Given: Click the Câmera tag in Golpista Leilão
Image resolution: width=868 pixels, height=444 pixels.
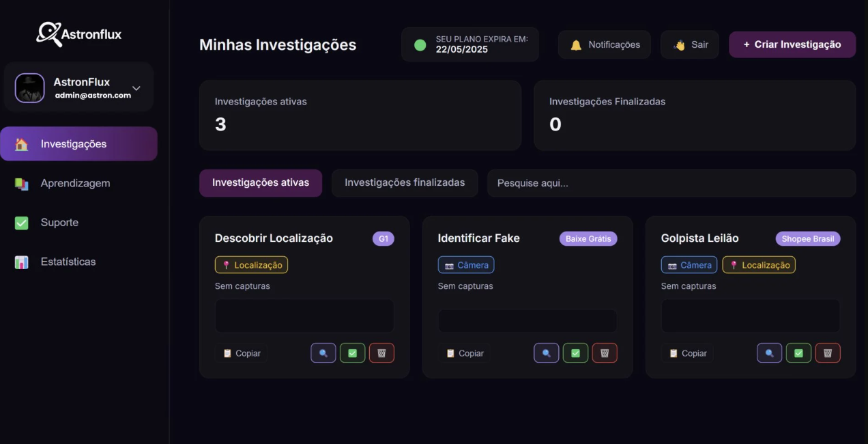Looking at the screenshot, I should pos(689,265).
